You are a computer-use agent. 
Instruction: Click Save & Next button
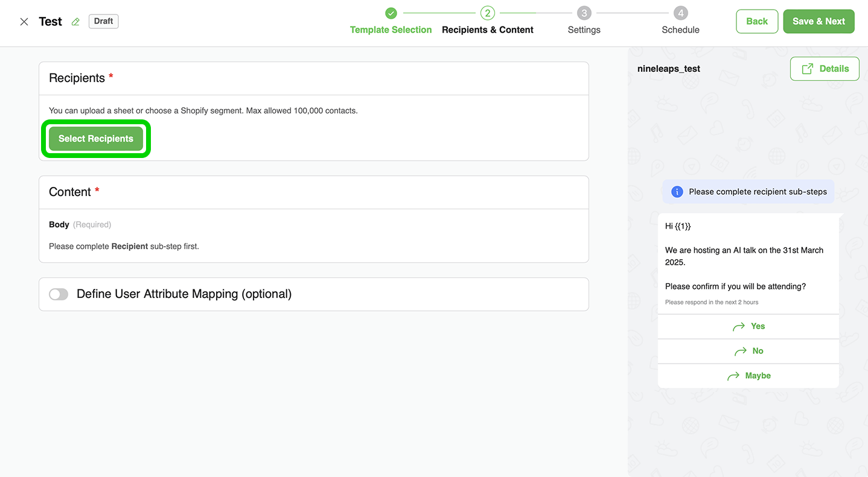(818, 21)
